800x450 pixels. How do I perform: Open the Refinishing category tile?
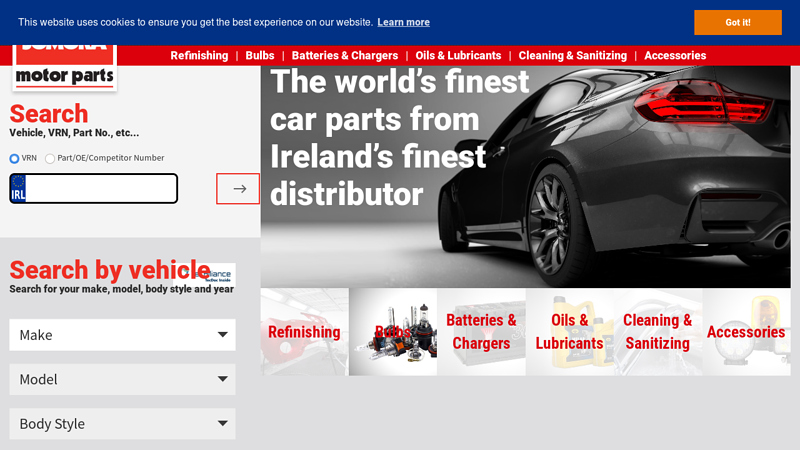(305, 332)
